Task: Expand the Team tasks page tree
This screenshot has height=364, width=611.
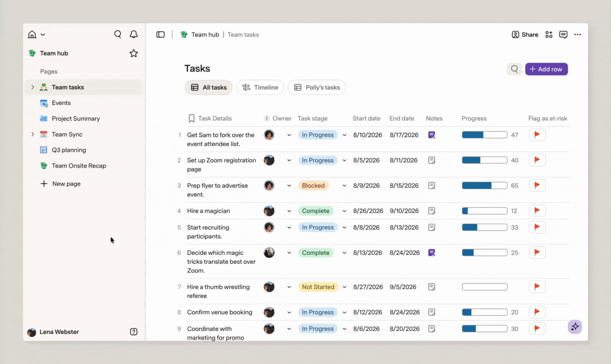Action: [x=33, y=87]
